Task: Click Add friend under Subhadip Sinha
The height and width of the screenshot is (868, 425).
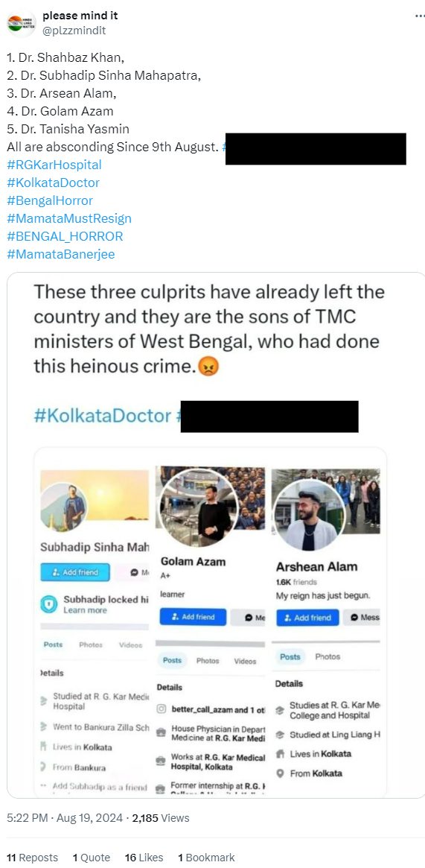Action: (x=75, y=572)
